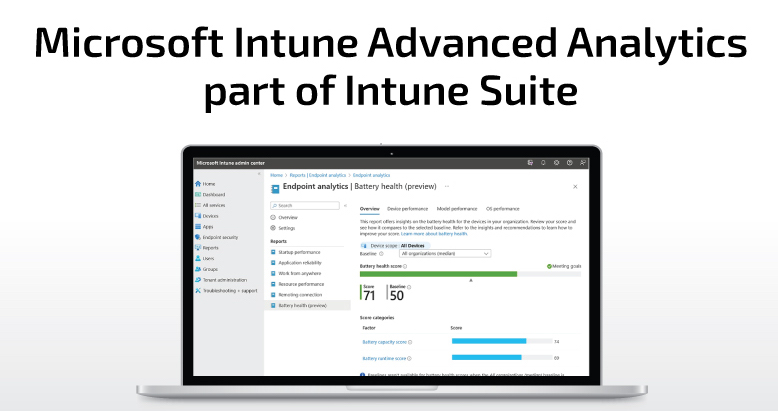Click the score value 71
Screen dimensions: 778x411
[369, 296]
